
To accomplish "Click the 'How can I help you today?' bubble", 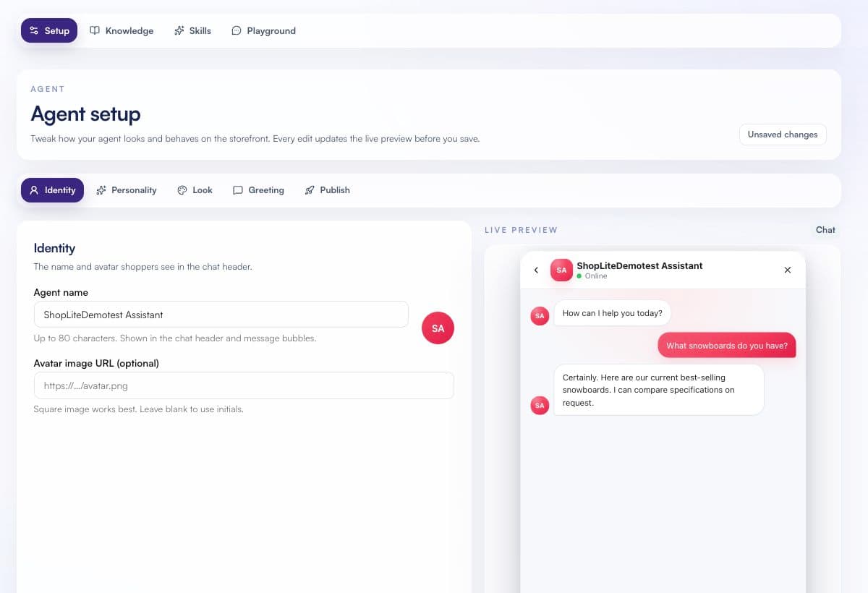I will [613, 313].
